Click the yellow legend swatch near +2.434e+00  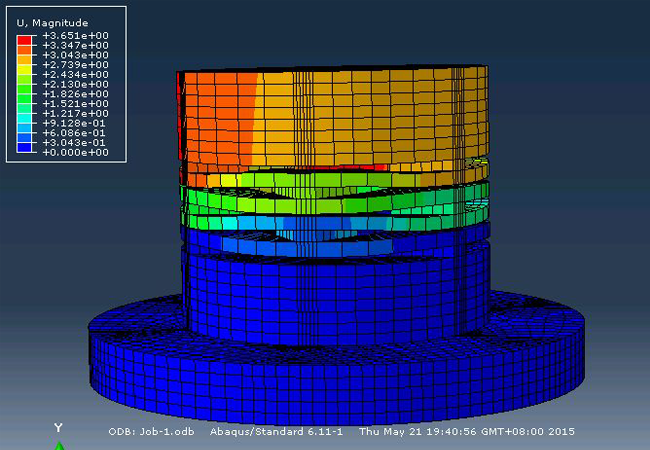pos(24,70)
